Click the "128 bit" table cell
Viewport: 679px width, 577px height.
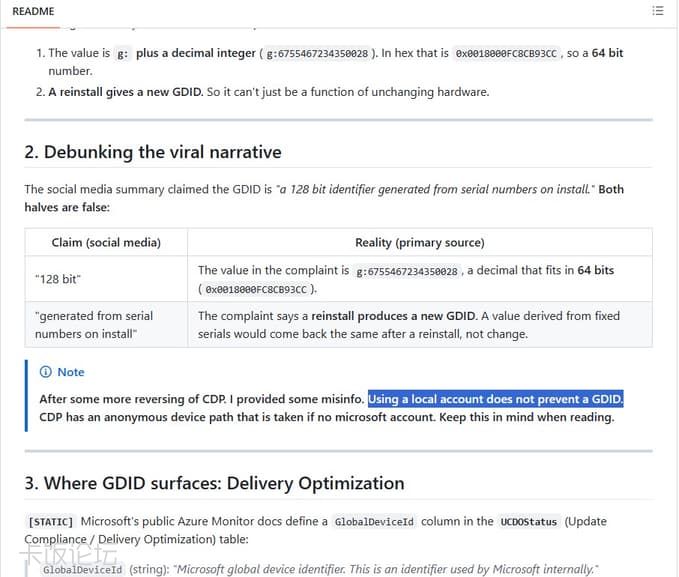[x=58, y=279]
